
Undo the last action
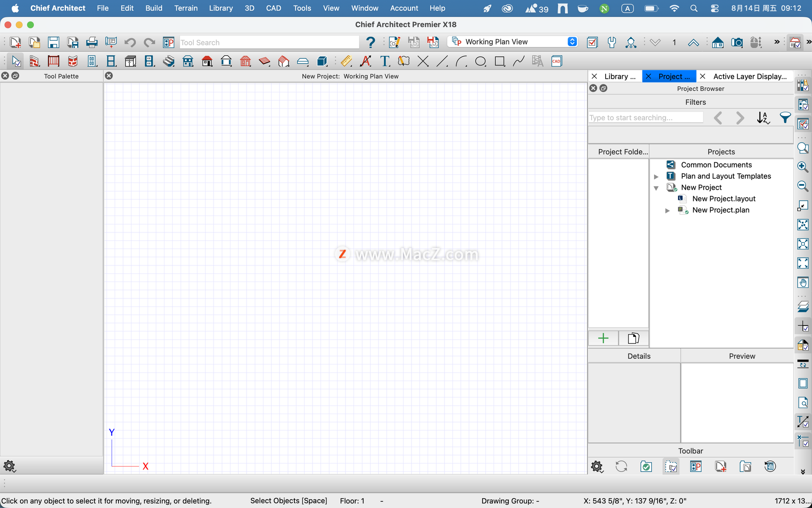130,42
